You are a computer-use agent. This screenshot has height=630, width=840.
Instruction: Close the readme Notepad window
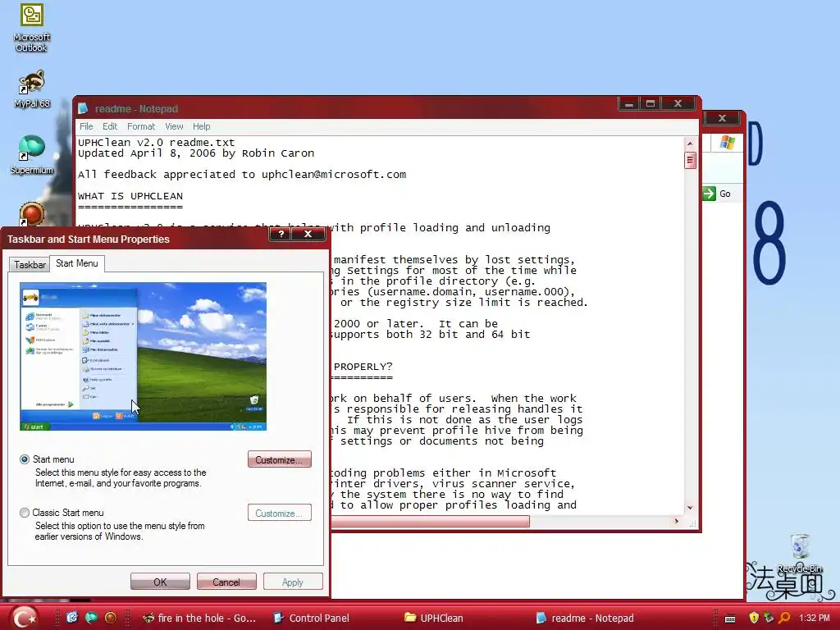tap(678, 103)
